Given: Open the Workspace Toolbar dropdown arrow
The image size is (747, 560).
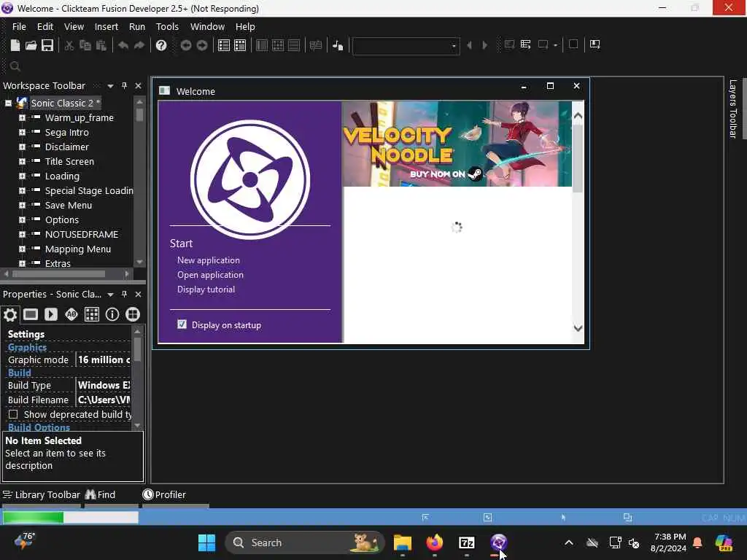Looking at the screenshot, I should 111,86.
